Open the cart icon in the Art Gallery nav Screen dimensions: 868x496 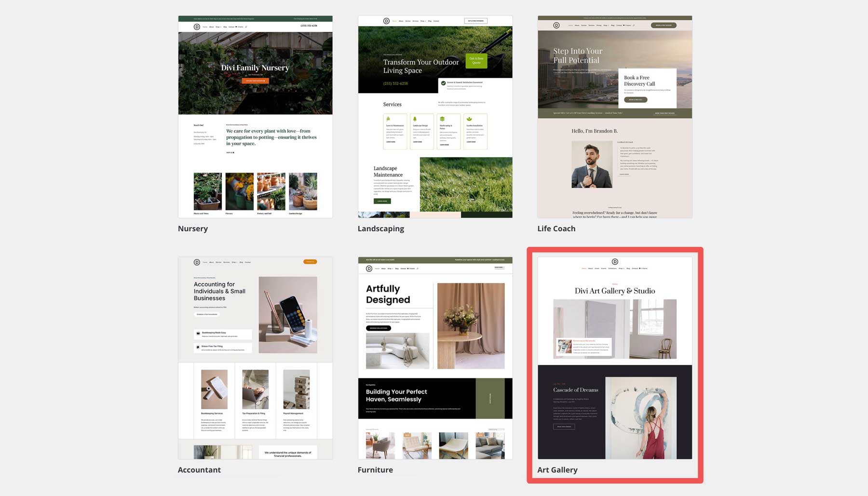[x=639, y=268]
